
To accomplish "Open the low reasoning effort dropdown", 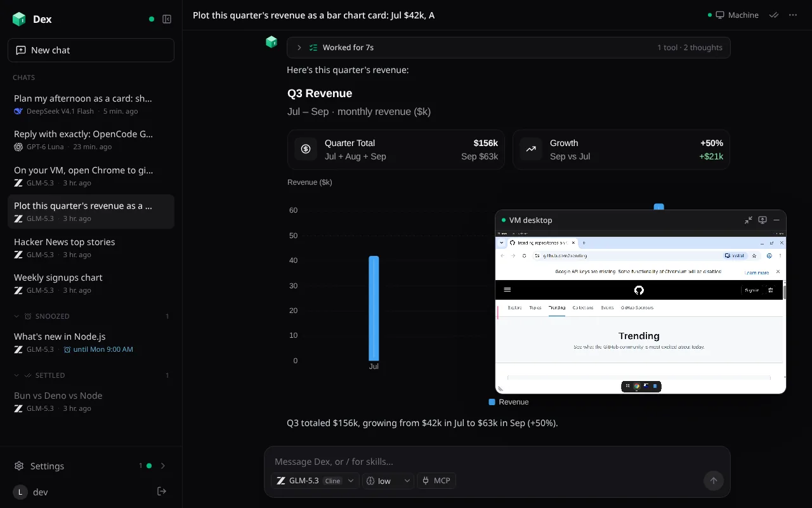I will click(x=388, y=481).
